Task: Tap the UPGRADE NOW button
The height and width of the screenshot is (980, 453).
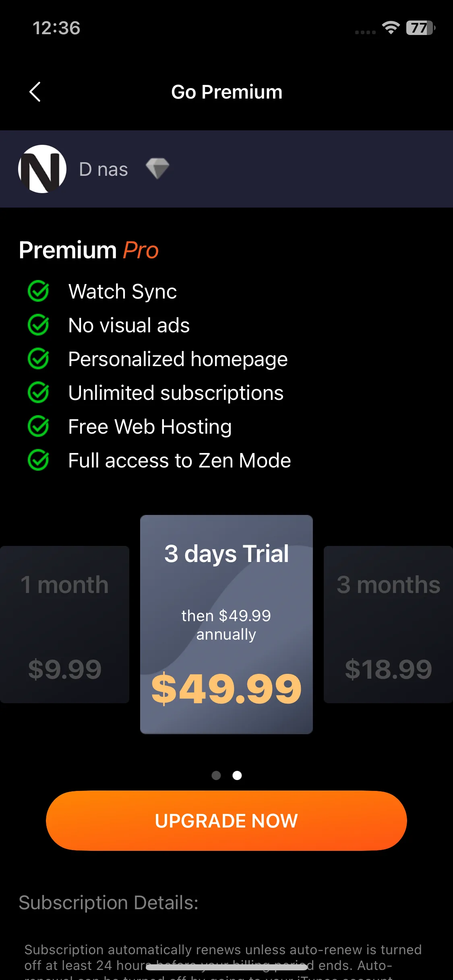Action: (x=226, y=821)
